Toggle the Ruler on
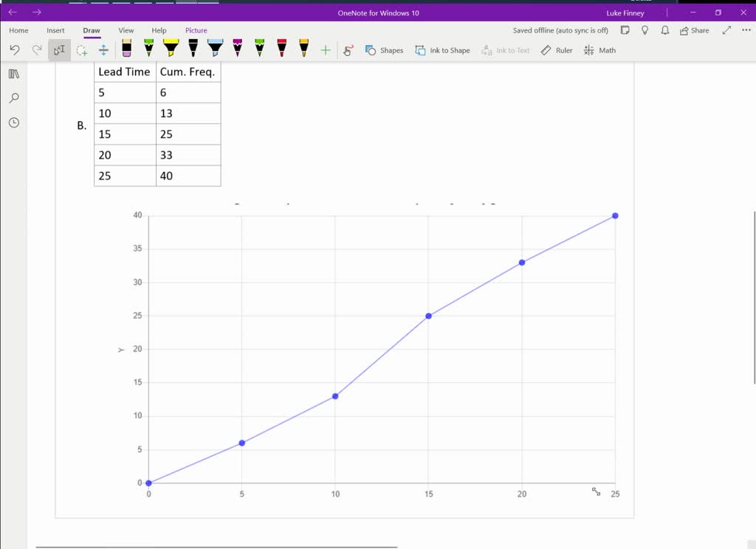The height and width of the screenshot is (549, 756). (556, 49)
